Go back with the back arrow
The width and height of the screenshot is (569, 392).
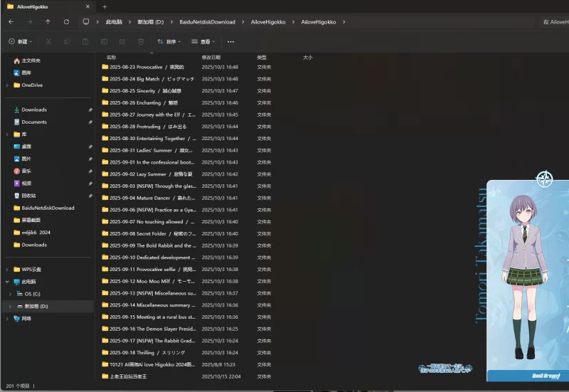(11, 22)
